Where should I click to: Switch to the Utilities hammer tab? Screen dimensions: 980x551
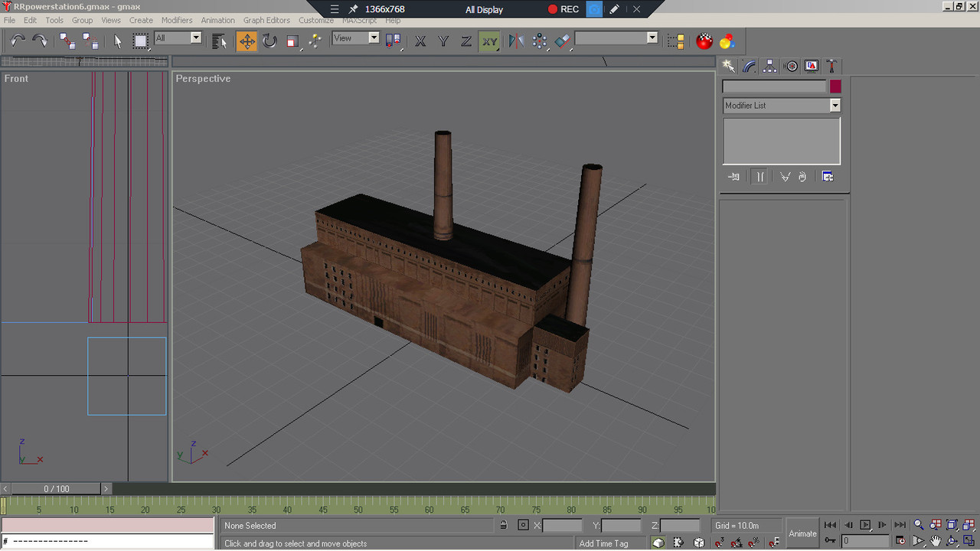[832, 67]
